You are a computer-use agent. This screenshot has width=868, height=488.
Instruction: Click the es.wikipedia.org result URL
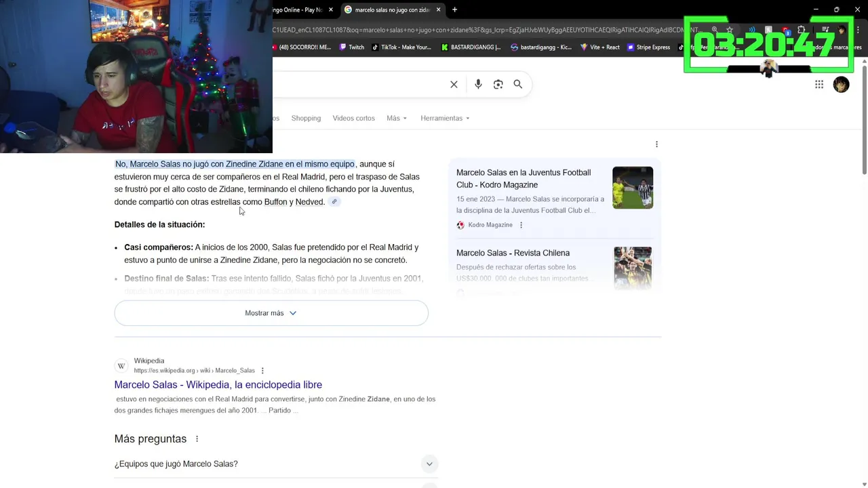[x=195, y=371]
